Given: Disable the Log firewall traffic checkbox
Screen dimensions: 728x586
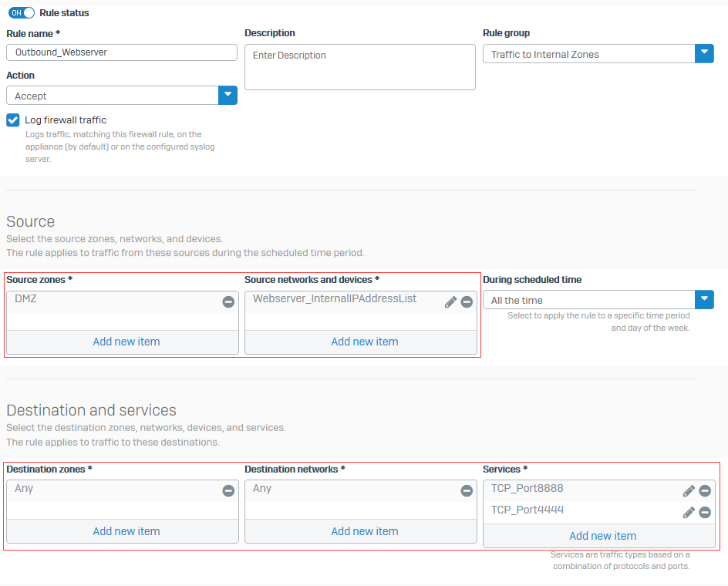Looking at the screenshot, I should pyautogui.click(x=12, y=120).
